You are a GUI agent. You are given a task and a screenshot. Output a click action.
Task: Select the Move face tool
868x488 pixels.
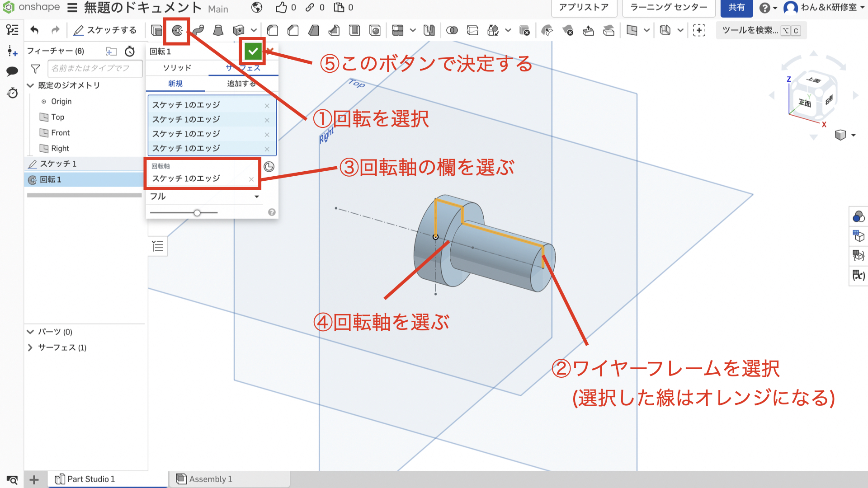coord(588,30)
